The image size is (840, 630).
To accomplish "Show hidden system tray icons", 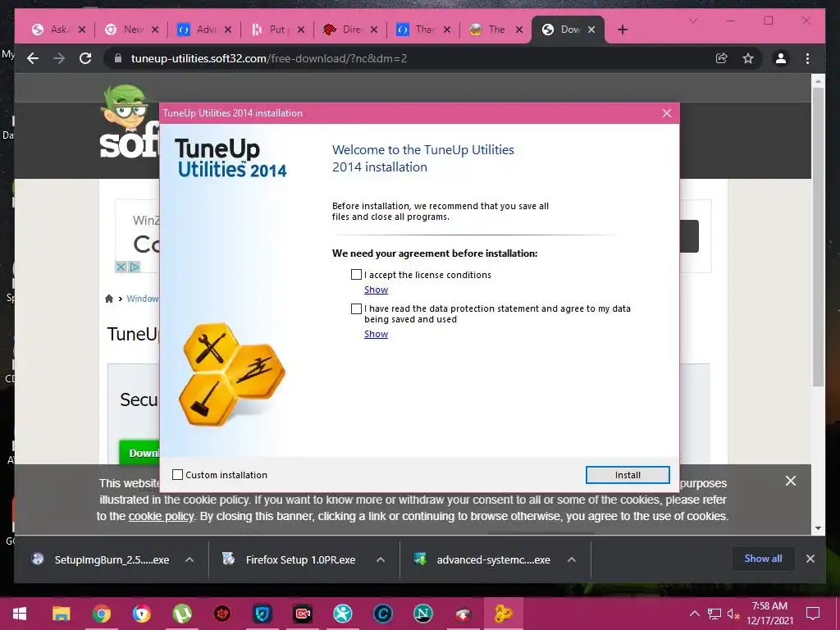I will pyautogui.click(x=694, y=614).
